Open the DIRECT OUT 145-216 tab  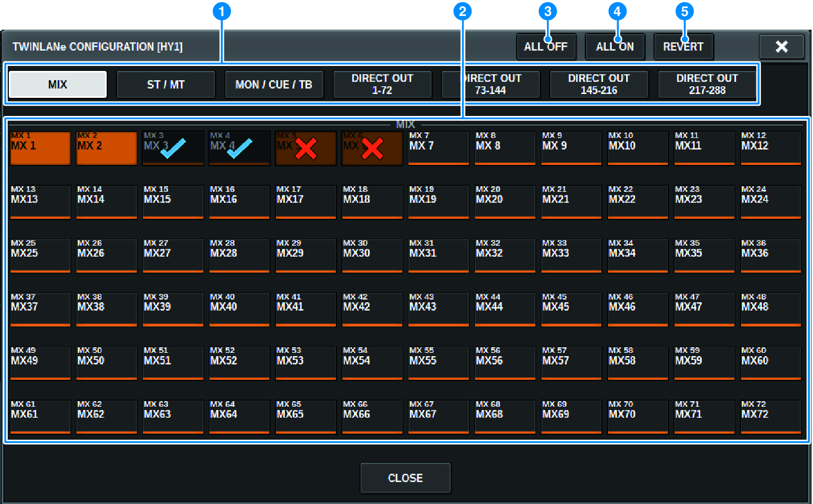click(599, 85)
